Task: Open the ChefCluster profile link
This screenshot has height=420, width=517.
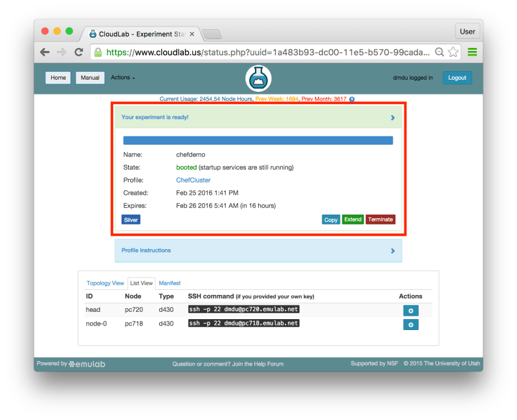Action: tap(193, 180)
